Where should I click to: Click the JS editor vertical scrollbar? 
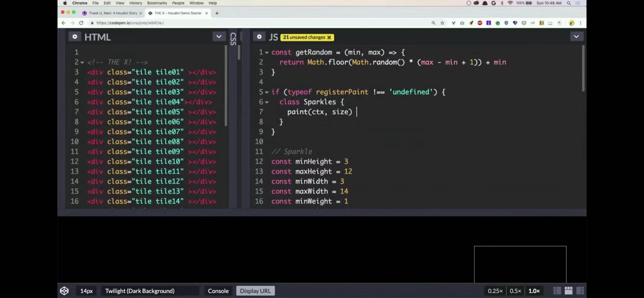(x=583, y=68)
